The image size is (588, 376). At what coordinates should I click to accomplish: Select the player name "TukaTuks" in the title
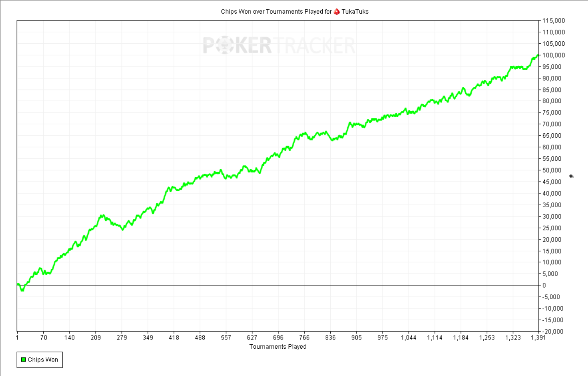point(355,12)
